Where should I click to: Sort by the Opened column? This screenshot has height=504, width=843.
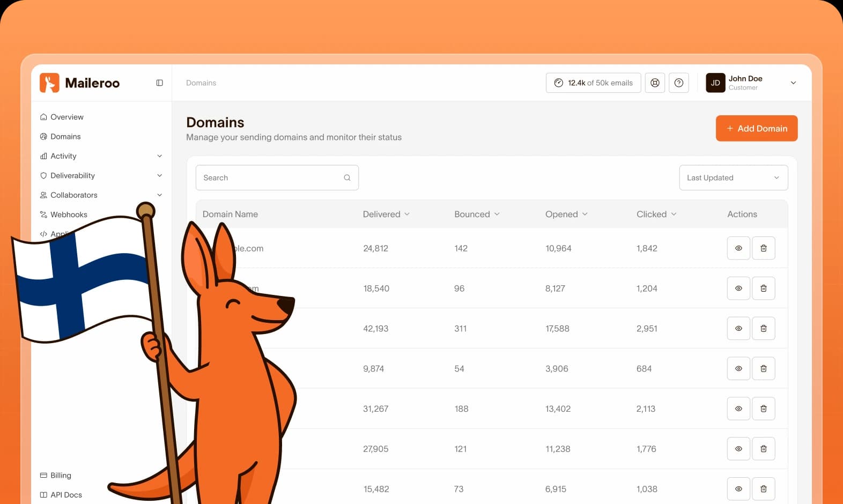(x=567, y=214)
